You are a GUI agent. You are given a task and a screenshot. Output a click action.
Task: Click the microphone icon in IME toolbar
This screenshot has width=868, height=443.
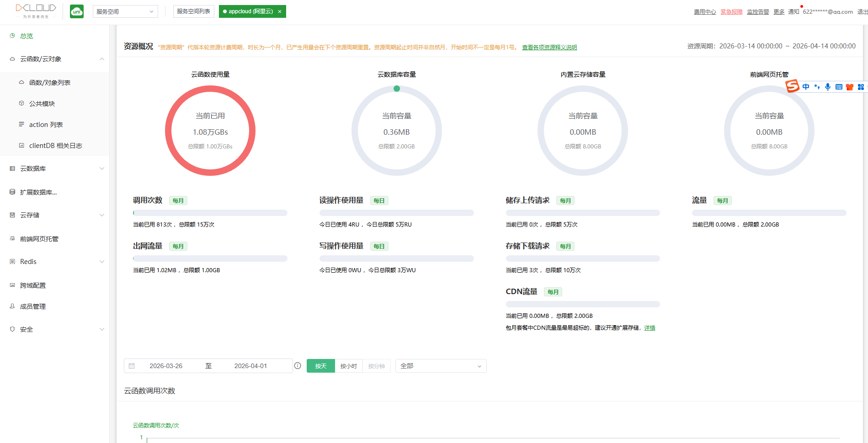point(828,87)
